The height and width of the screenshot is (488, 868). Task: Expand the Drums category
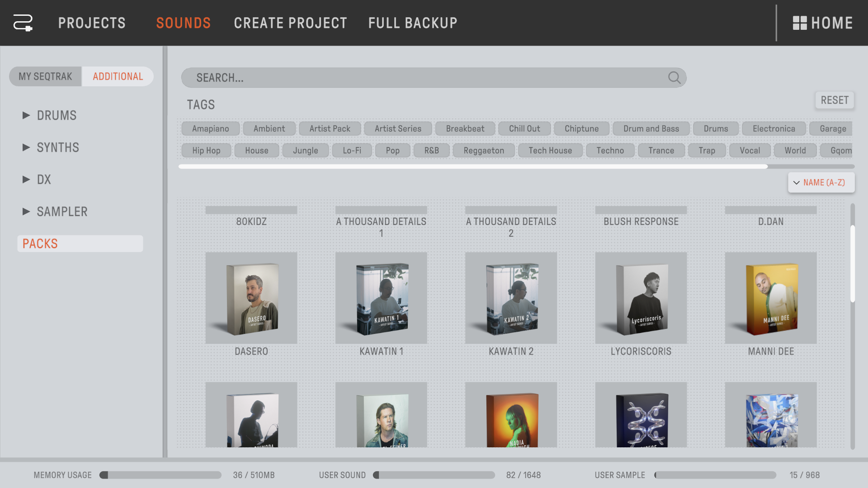26,115
